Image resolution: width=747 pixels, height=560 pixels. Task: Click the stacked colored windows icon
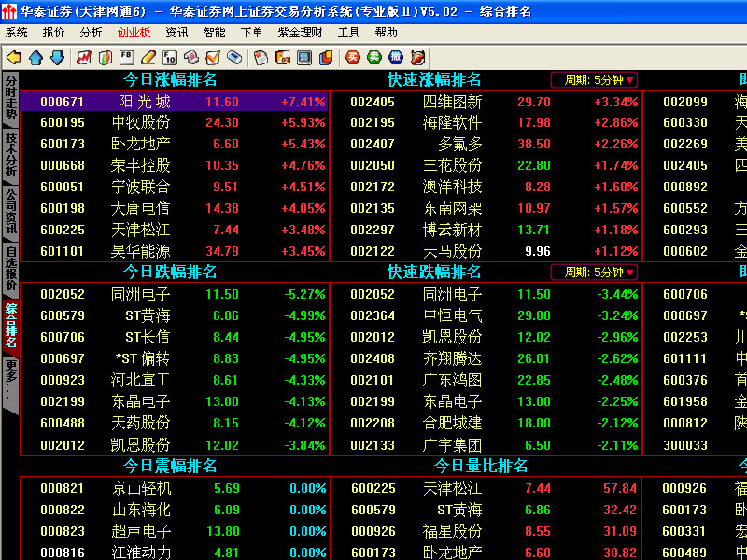pyautogui.click(x=326, y=58)
